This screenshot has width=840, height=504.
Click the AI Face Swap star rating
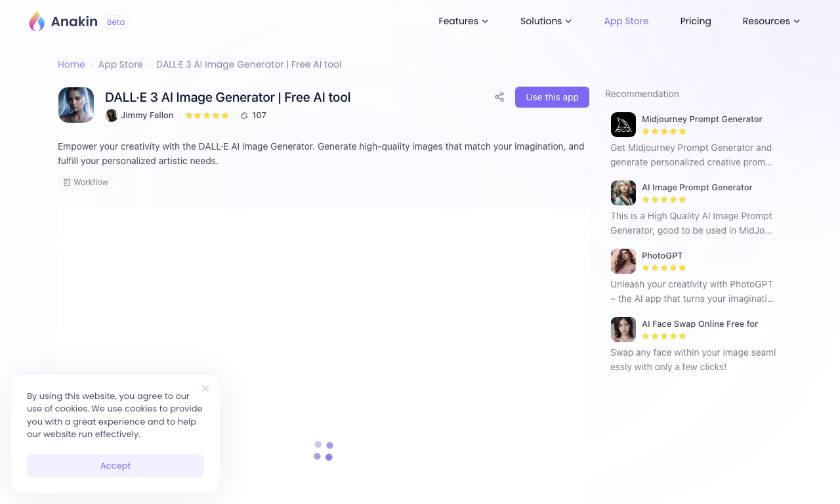pyautogui.click(x=664, y=336)
